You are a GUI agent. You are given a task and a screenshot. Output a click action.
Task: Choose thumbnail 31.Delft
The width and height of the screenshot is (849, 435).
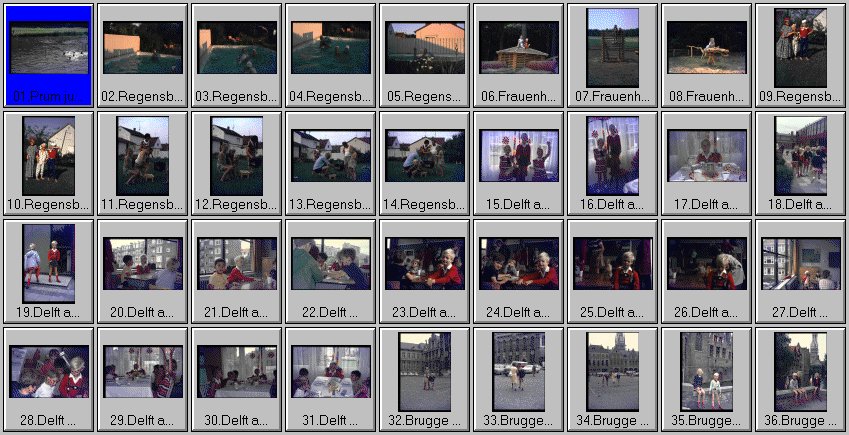331,372
